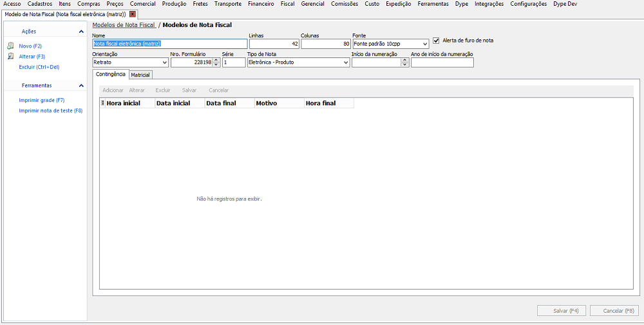Click Alterar (F3) action link
The height and width of the screenshot is (325, 644).
32,56
